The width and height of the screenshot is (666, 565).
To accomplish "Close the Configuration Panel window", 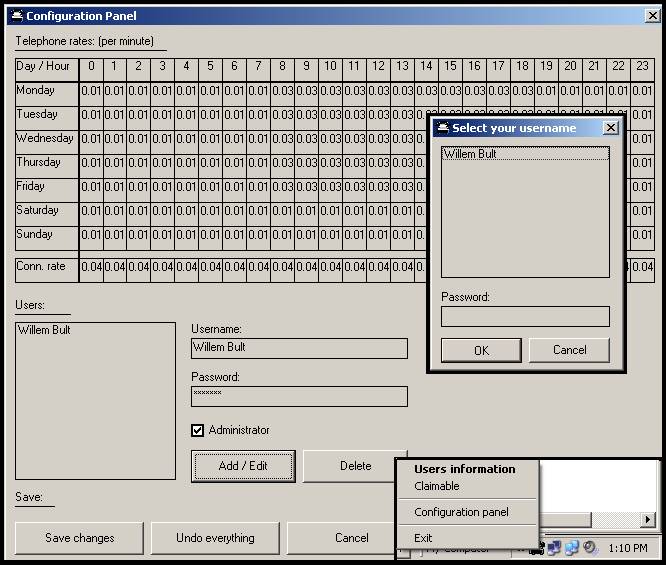I will pyautogui.click(x=651, y=16).
